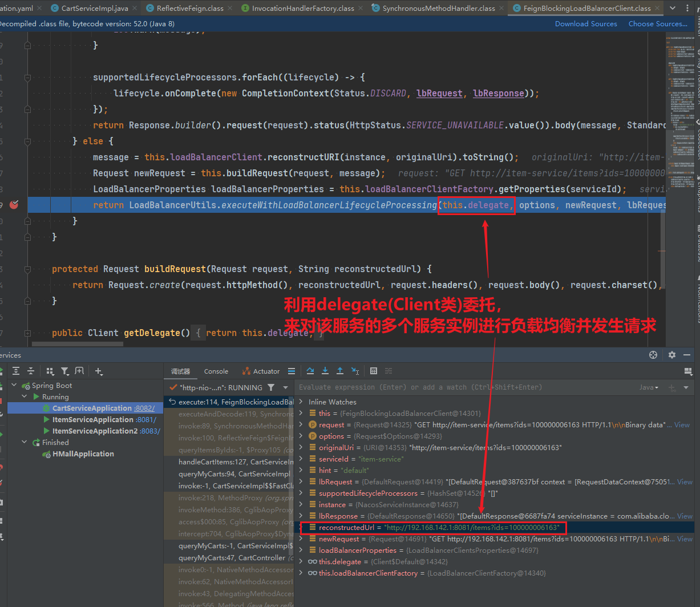Image resolution: width=700 pixels, height=607 pixels.
Task: Open the Evaluate Expression calculator icon
Action: [374, 371]
